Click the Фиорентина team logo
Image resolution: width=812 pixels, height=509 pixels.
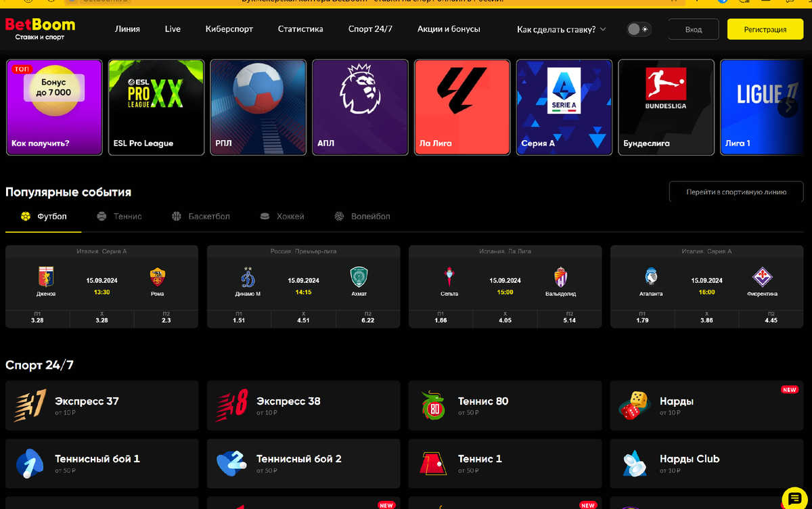click(x=762, y=277)
